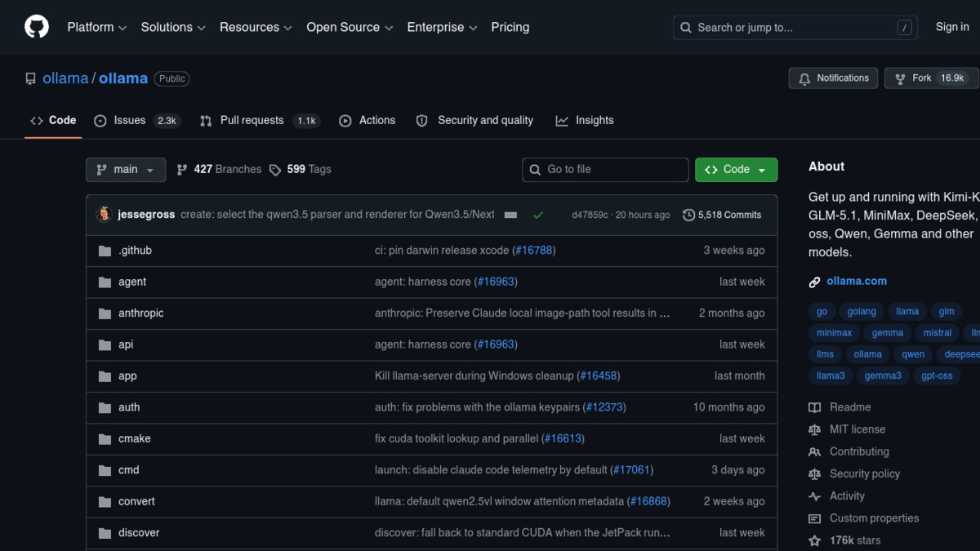Click the Custom properties icon
This screenshot has height=551, width=980.
[814, 518]
